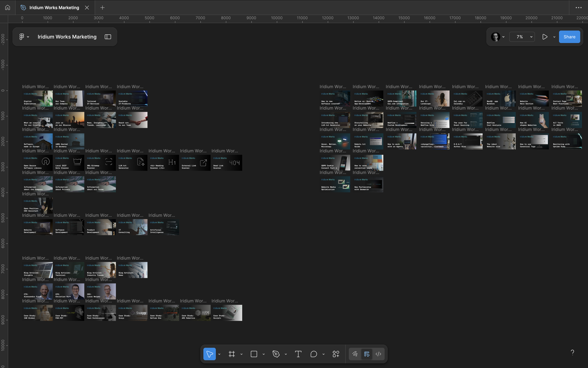Select the Pen tool
Image resolution: width=588 pixels, height=368 pixels.
276,354
